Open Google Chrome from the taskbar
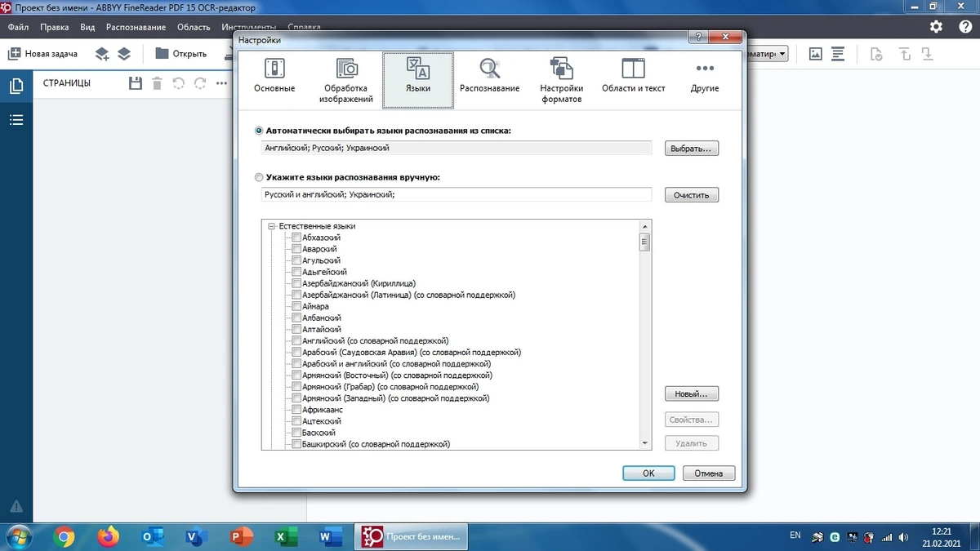This screenshot has width=980, height=551. pos(64,536)
